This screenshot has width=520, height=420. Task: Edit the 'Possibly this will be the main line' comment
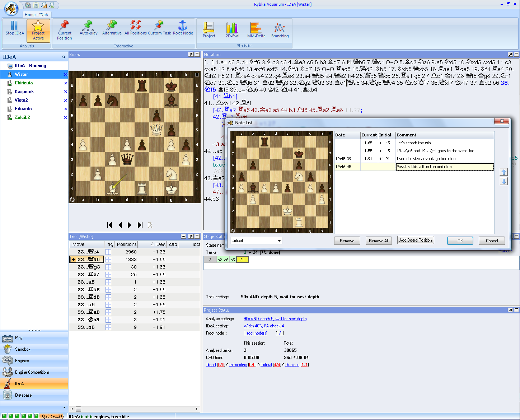(445, 167)
